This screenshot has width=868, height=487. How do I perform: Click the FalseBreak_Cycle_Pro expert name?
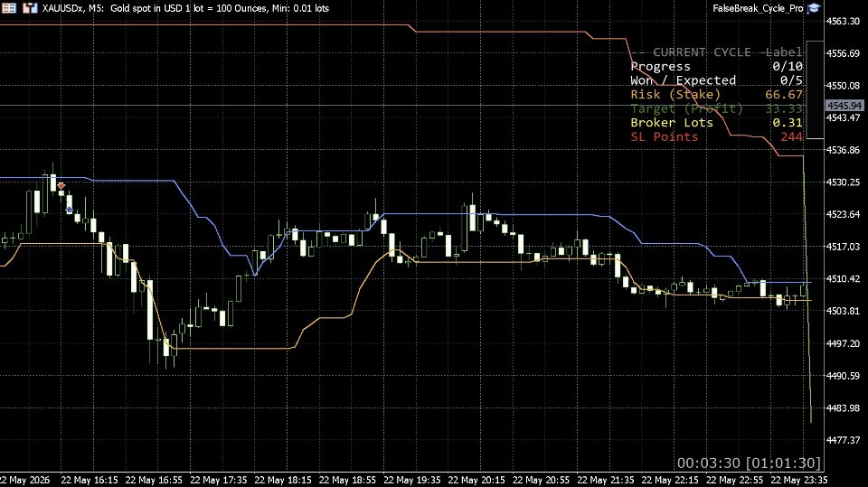point(758,8)
